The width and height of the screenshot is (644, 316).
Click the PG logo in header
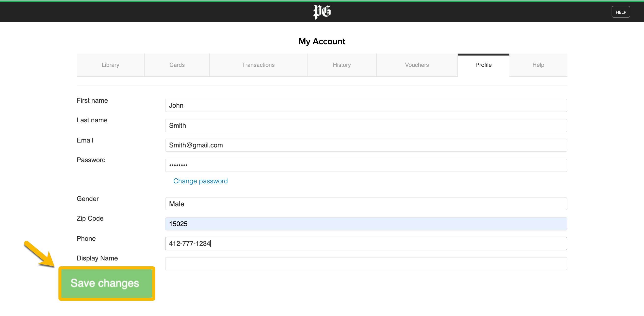(322, 12)
